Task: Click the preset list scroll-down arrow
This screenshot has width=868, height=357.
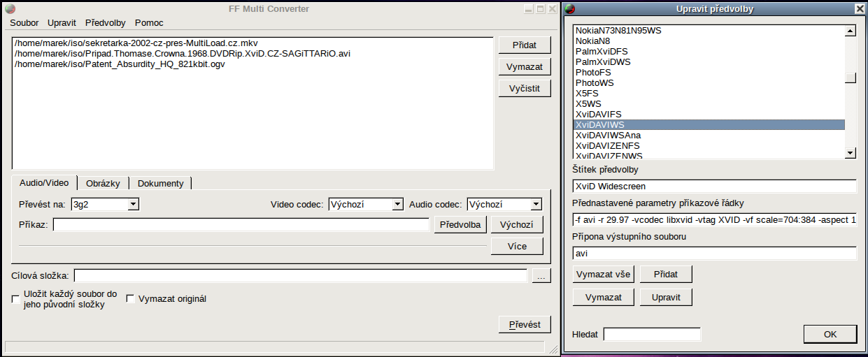Action: [851, 153]
